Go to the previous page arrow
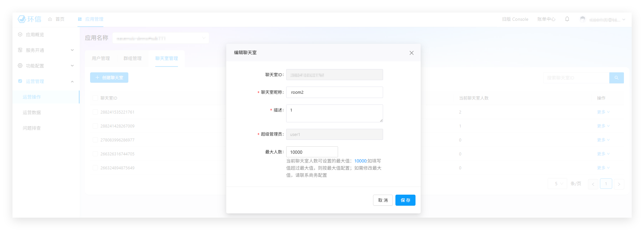644x230 pixels. click(x=593, y=184)
